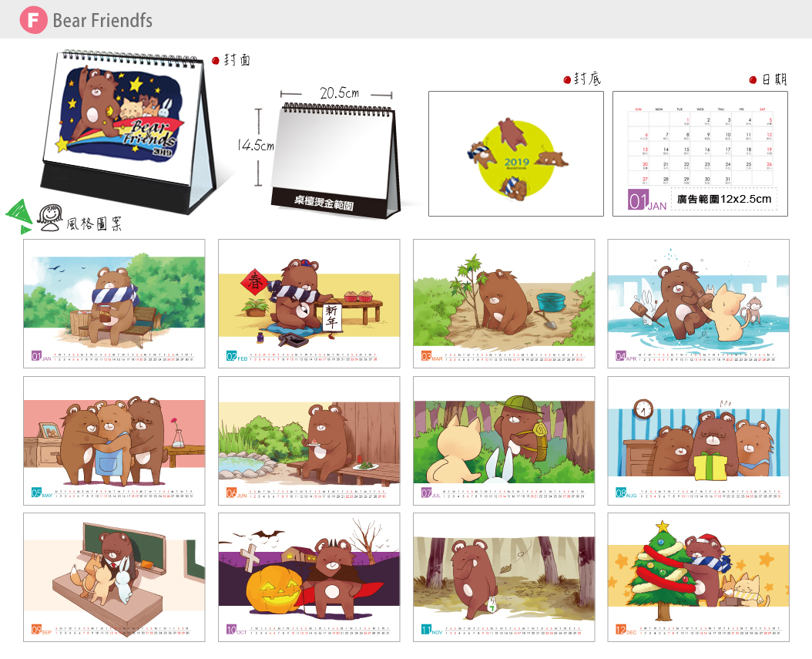Click the purple 01 JAN month badge
This screenshot has width=812, height=659.
647,200
